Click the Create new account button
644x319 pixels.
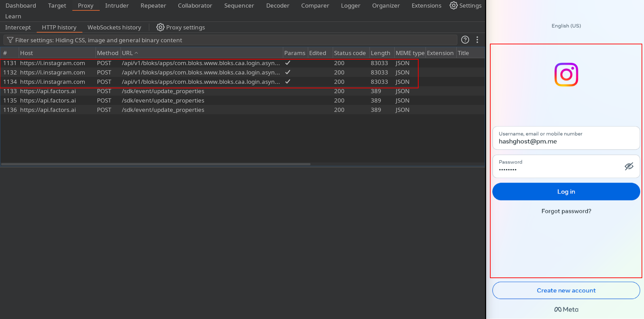566,291
